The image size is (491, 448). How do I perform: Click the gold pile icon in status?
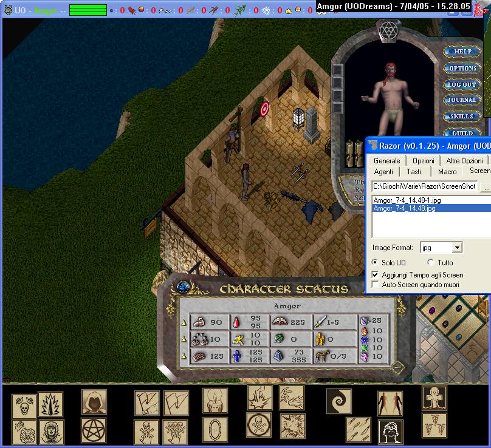[320, 339]
